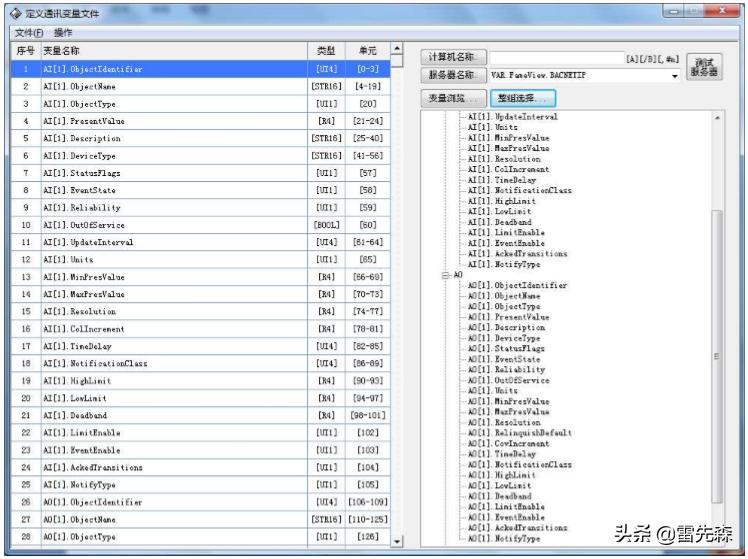Select AO[1].LowLimit in the tree
Screen dimensions: 748x559
tap(499, 486)
